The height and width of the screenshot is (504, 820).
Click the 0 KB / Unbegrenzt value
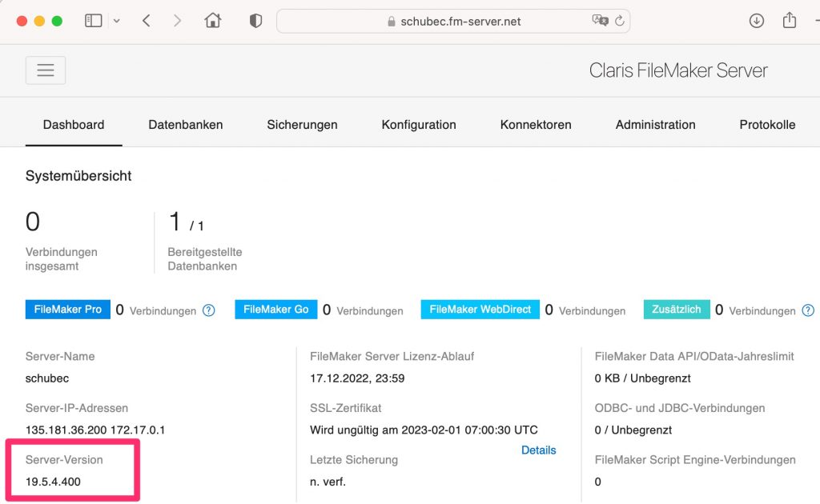[643, 378]
